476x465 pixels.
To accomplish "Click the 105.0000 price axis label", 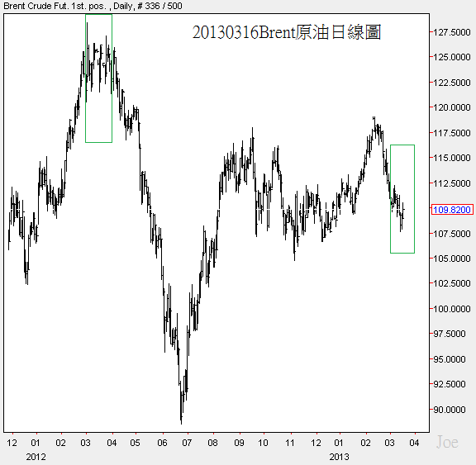I will [452, 259].
